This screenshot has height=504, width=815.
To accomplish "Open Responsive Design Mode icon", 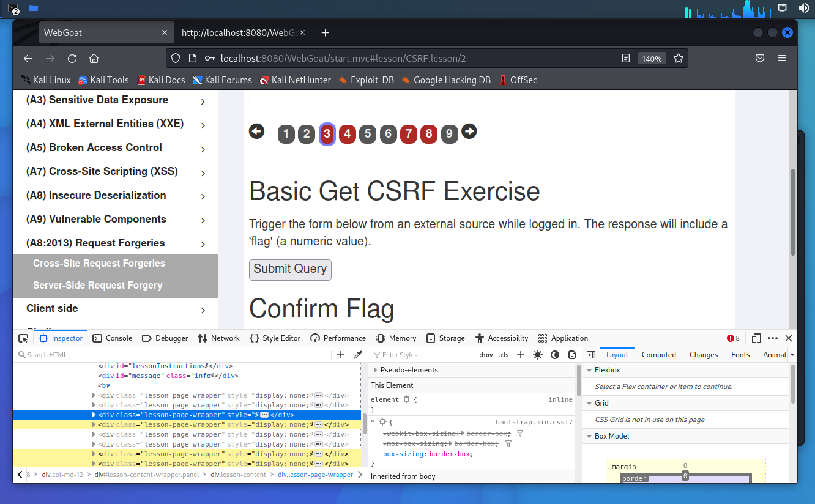I will click(x=756, y=338).
